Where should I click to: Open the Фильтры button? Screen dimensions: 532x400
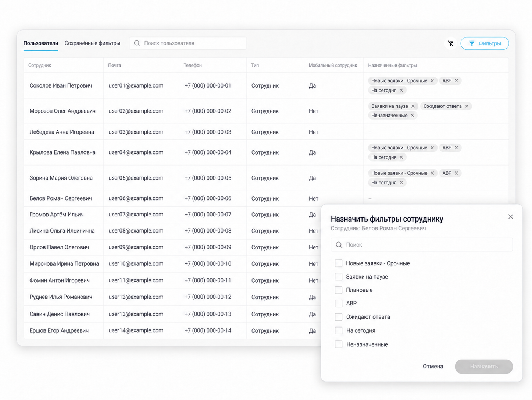point(485,43)
